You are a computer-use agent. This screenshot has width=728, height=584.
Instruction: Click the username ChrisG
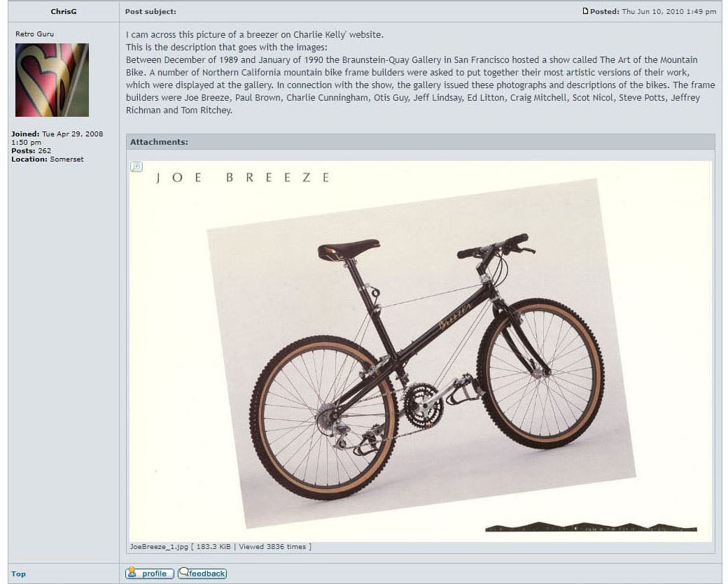64,12
